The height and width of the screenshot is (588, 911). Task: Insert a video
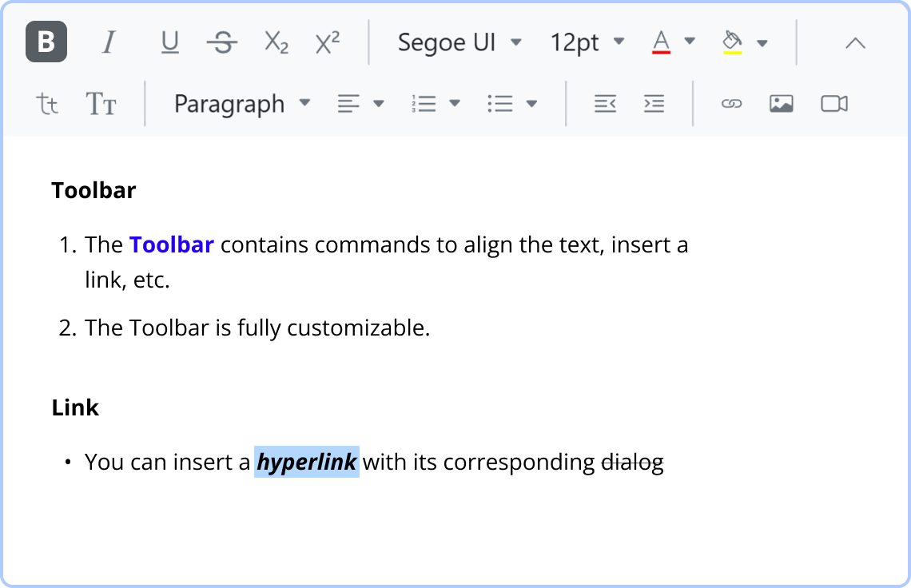coord(833,103)
